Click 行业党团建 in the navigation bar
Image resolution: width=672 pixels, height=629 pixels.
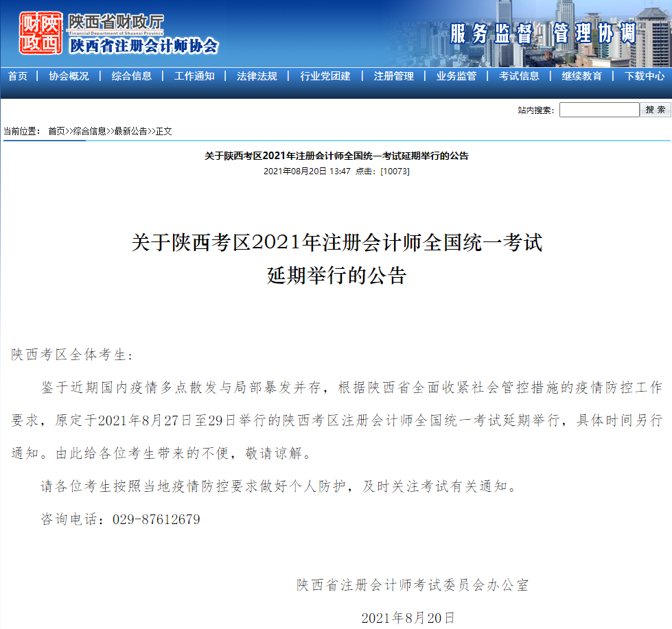click(x=325, y=76)
